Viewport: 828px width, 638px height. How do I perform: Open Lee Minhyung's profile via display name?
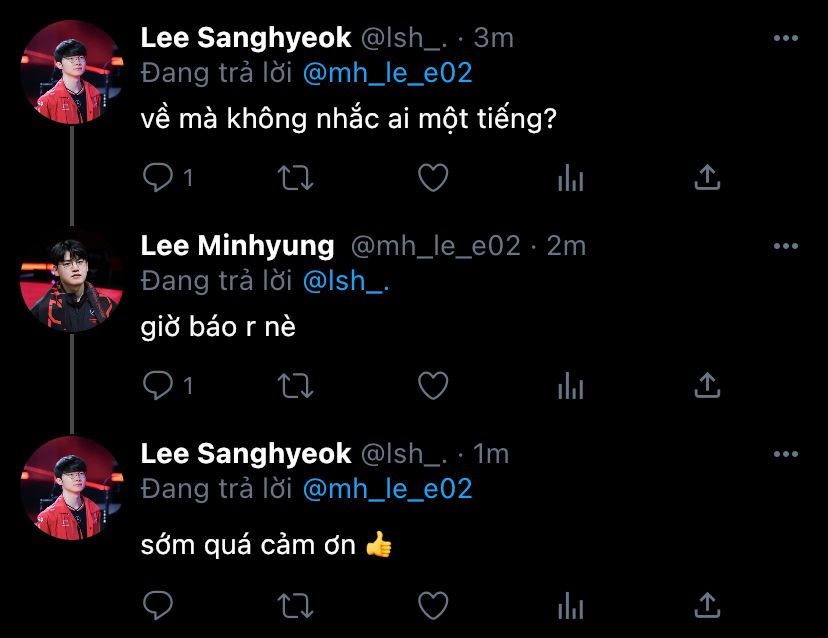pyautogui.click(x=238, y=245)
